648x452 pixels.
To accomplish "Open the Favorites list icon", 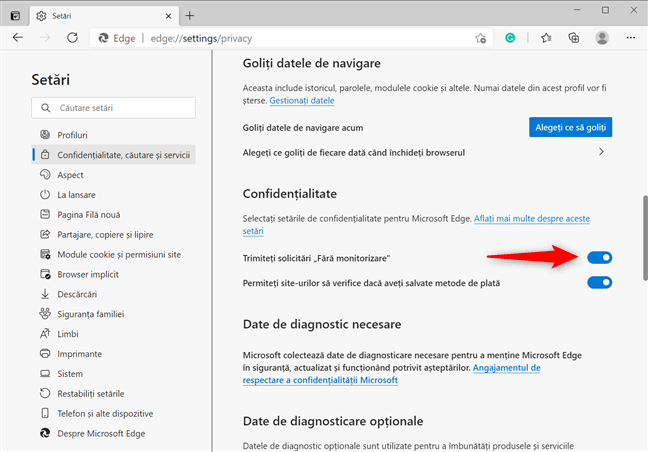I will click(546, 38).
